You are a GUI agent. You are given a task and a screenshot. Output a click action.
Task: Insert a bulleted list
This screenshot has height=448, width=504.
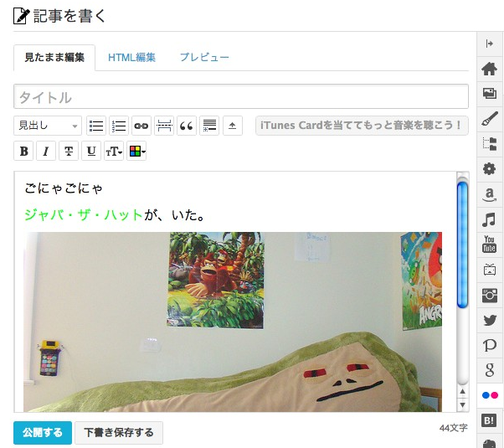point(96,126)
